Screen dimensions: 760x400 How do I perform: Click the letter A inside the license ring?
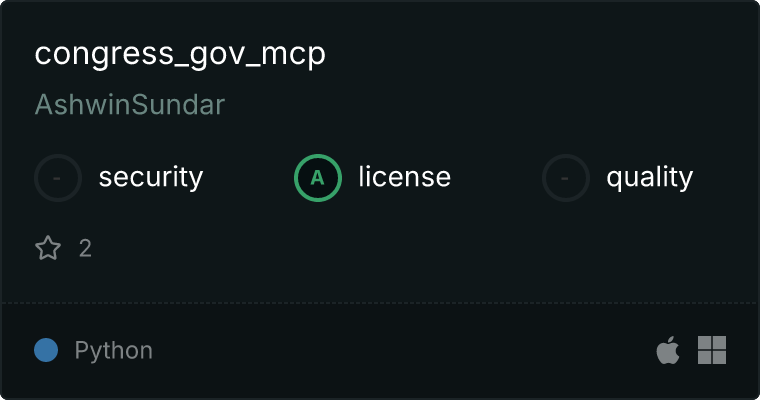point(317,178)
